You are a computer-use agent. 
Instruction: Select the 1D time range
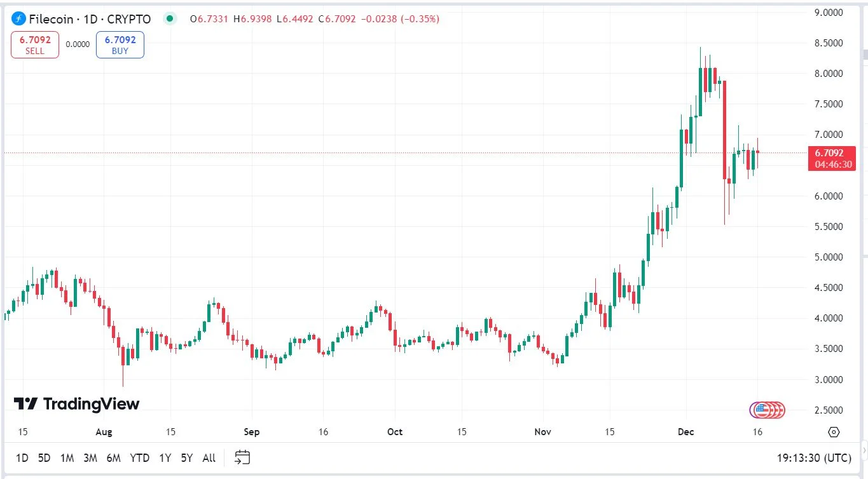22,458
